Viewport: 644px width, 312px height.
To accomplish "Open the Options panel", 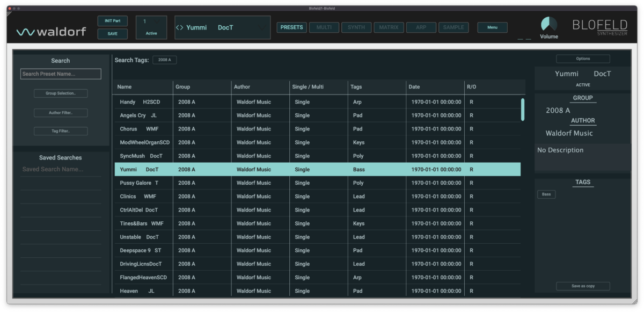I will 583,59.
